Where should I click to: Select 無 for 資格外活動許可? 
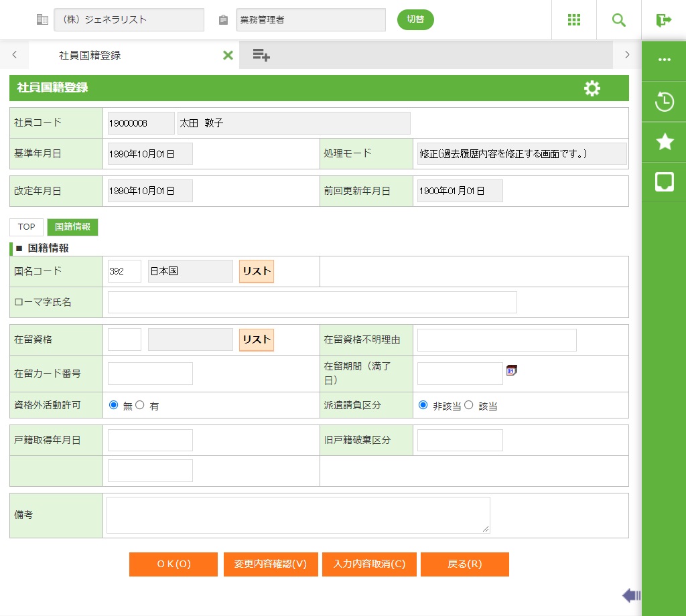(113, 405)
